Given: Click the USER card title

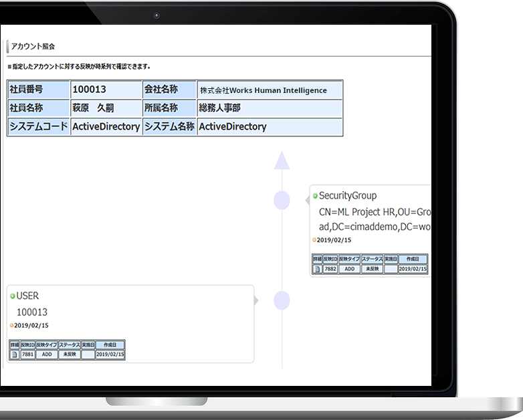Looking at the screenshot, I should click(27, 296).
